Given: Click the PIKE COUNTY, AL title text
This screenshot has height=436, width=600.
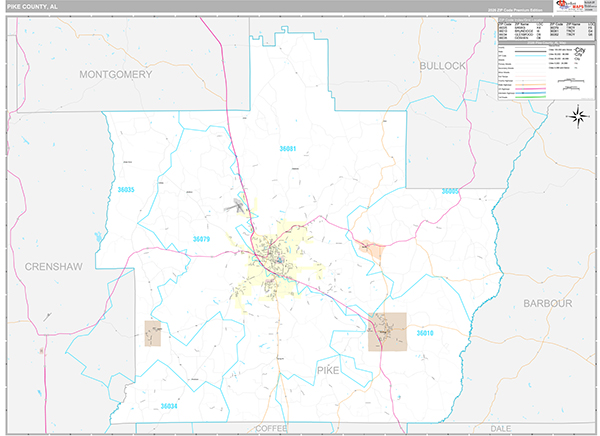Looking at the screenshot, I should tap(32, 7).
